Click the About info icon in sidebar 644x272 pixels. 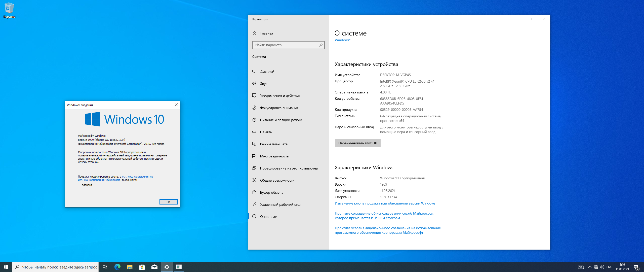(x=254, y=216)
